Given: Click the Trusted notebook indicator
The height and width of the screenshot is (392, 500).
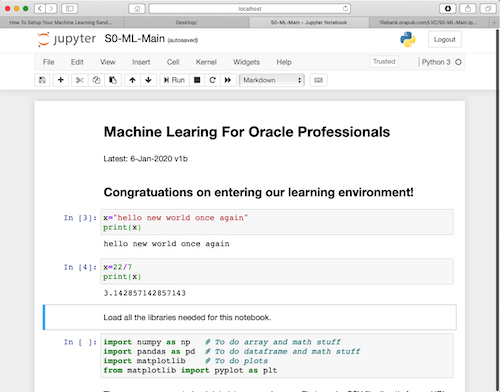Looking at the screenshot, I should 384,62.
